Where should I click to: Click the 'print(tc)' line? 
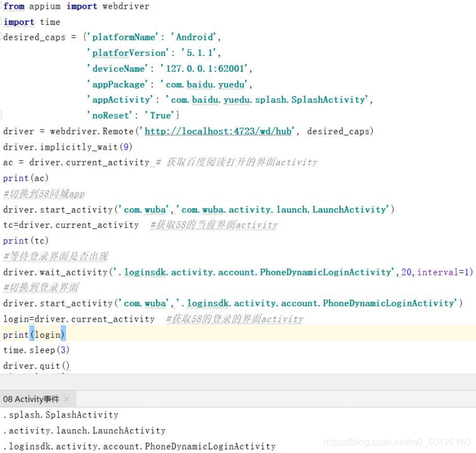tap(26, 240)
